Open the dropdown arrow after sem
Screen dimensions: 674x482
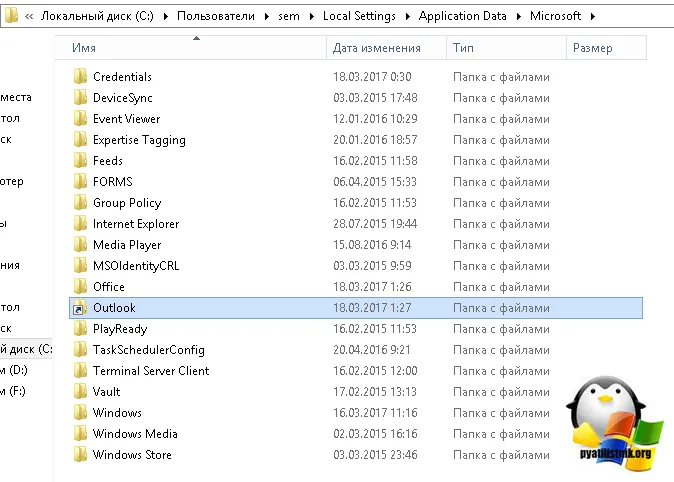point(312,17)
